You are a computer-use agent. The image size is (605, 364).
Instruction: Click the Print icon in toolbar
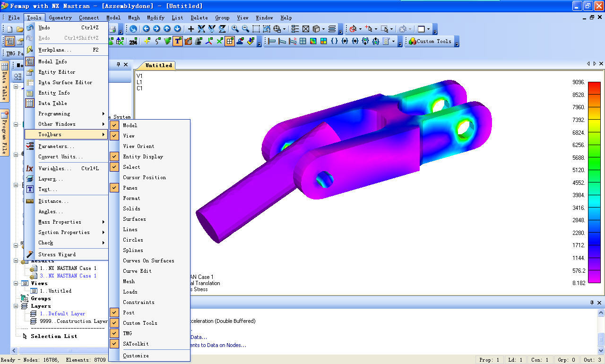pyautogui.click(x=112, y=29)
